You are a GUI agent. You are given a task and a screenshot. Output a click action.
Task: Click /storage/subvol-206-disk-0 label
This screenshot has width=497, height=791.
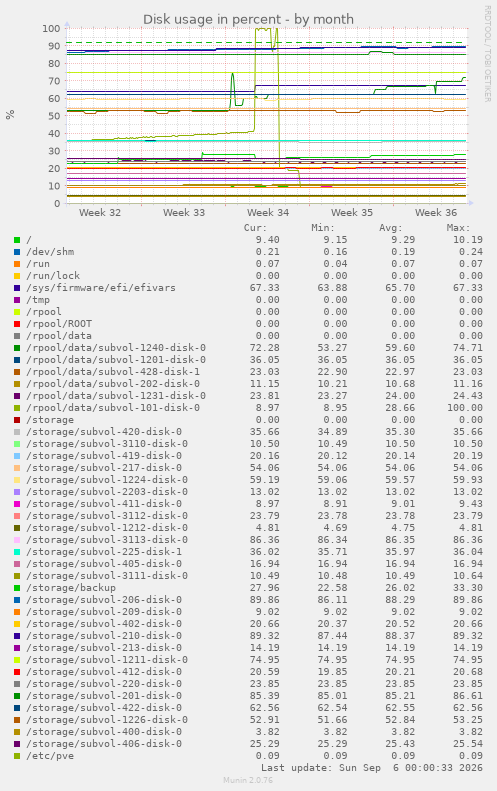click(x=104, y=600)
